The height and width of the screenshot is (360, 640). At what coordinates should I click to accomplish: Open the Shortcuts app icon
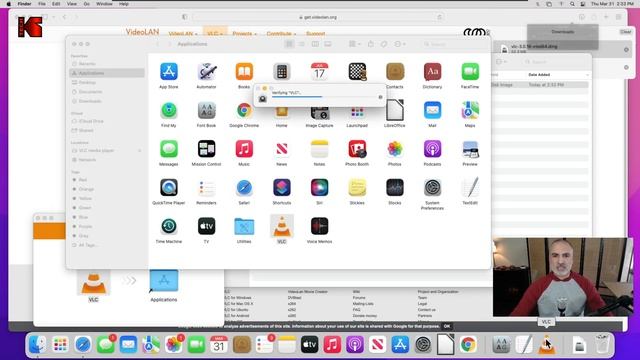282,188
